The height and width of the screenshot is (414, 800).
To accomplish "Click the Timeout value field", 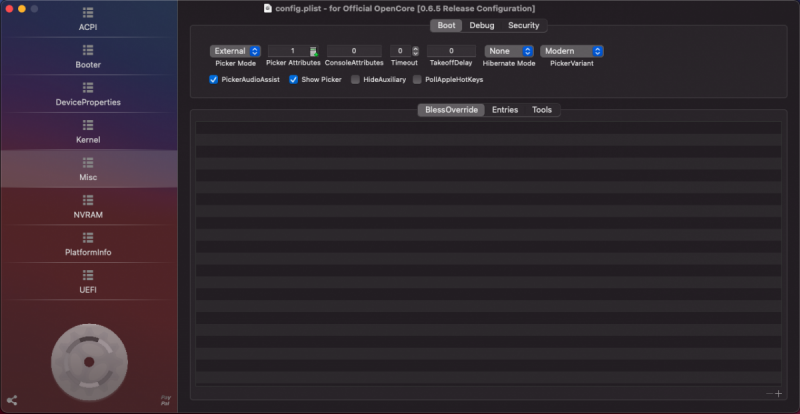I will (x=401, y=51).
